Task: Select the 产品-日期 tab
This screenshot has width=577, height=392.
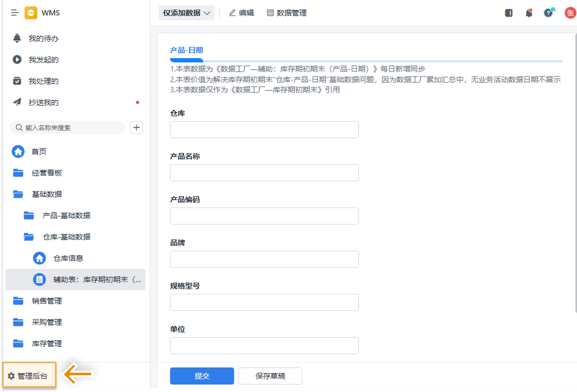Action: [x=186, y=50]
